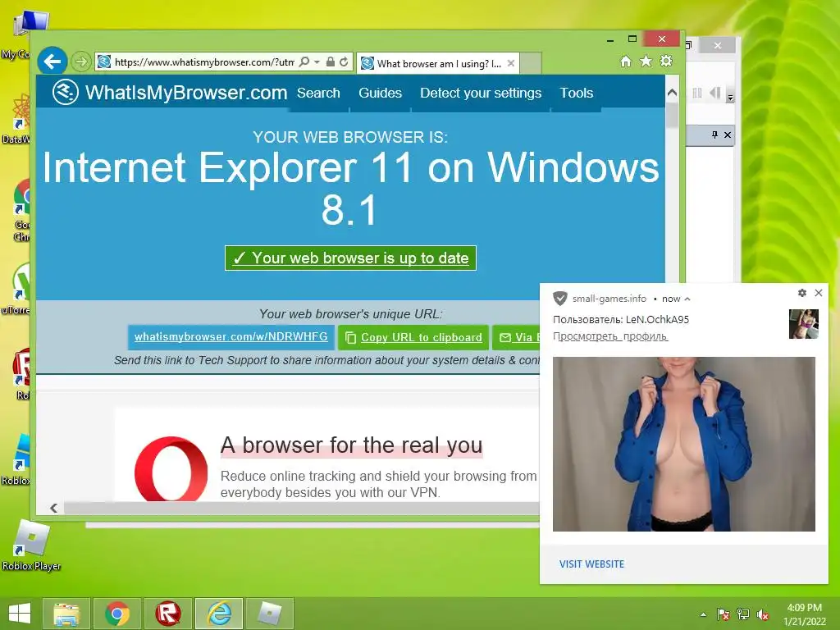Image resolution: width=840 pixels, height=630 pixels.
Task: Click the left-pointing speaker-like icon in background window
Action: tap(714, 93)
